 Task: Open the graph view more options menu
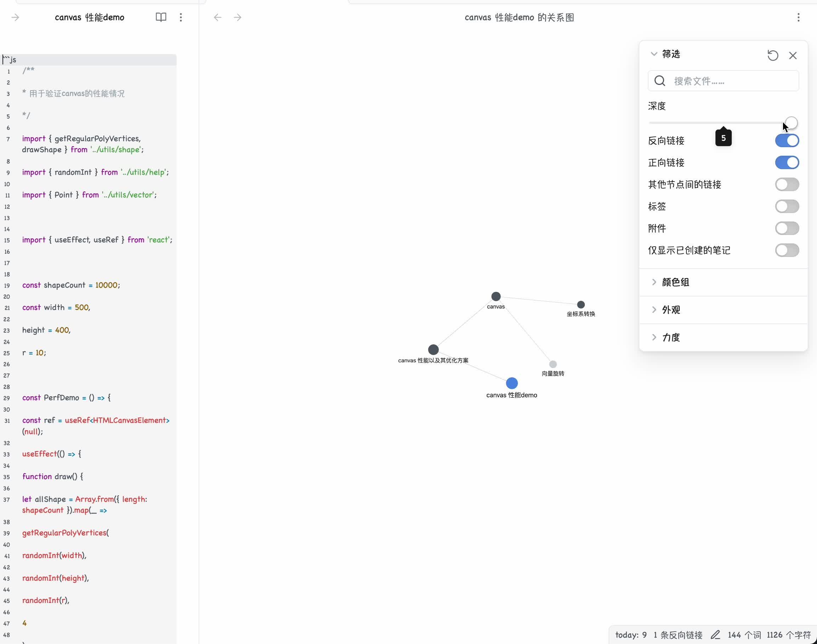(799, 17)
